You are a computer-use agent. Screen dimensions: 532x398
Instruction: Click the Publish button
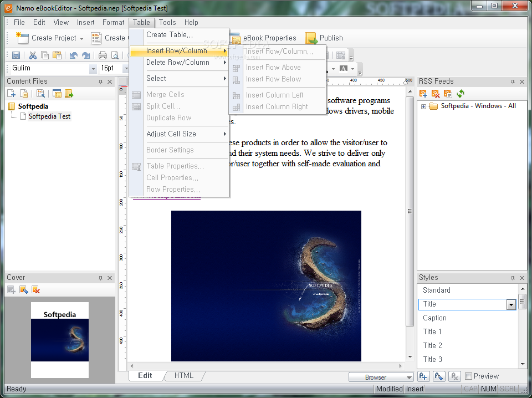[324, 38]
